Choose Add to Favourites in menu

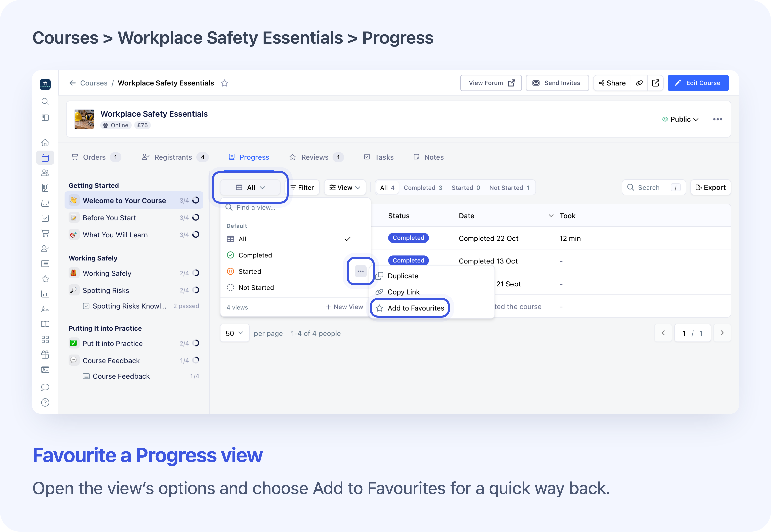click(410, 308)
